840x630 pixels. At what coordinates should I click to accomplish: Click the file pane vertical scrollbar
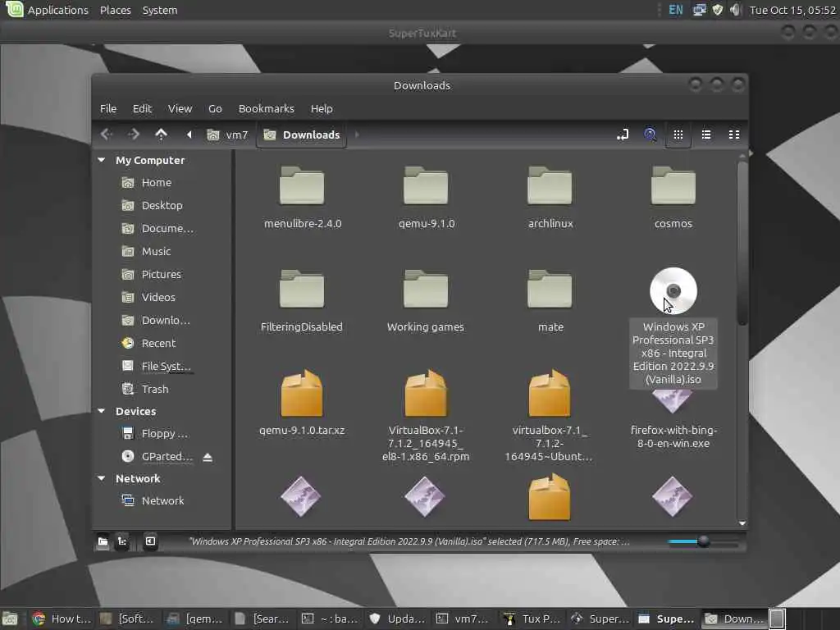click(x=742, y=243)
